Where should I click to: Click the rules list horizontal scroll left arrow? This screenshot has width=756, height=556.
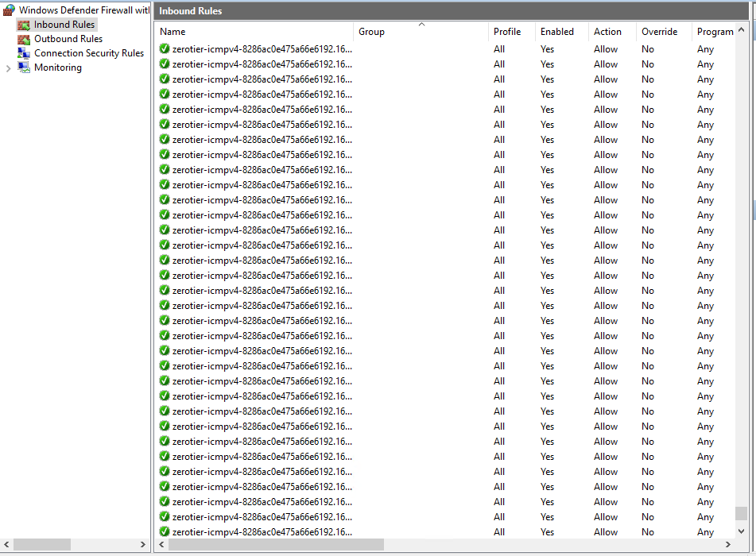pos(162,544)
